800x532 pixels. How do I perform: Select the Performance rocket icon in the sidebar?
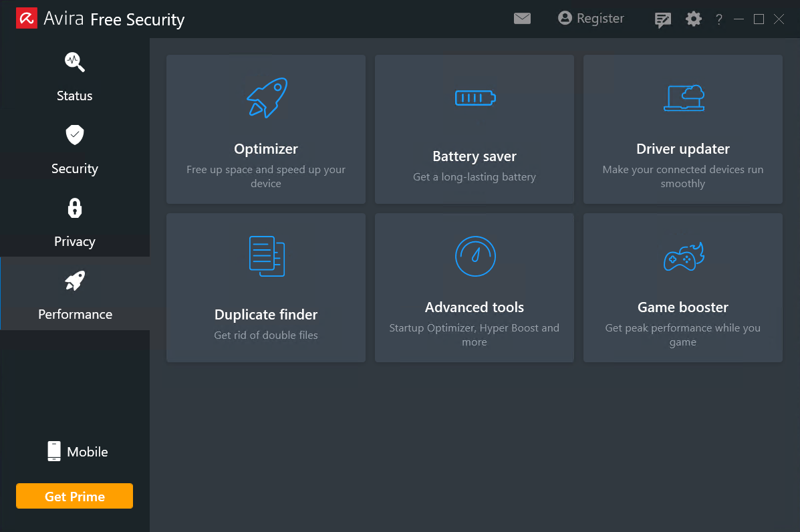click(x=74, y=281)
